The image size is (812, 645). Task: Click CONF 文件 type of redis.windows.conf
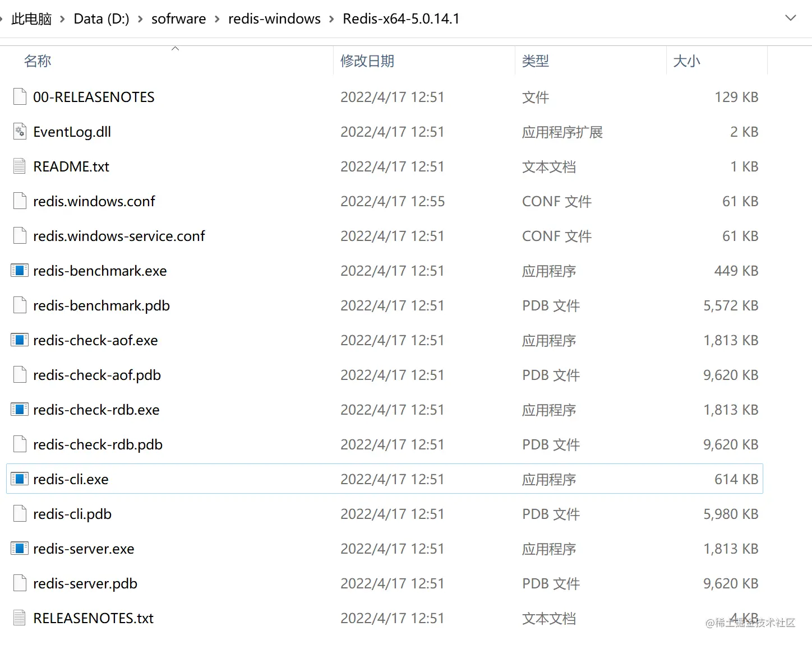[x=557, y=201]
